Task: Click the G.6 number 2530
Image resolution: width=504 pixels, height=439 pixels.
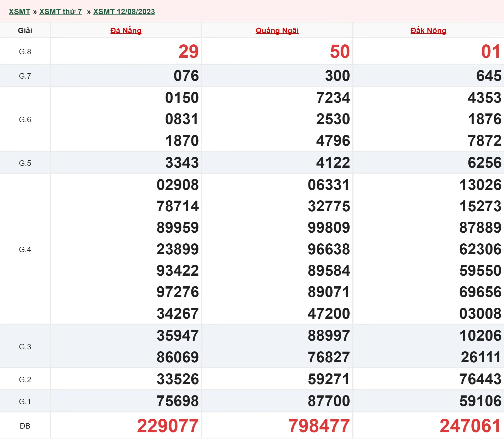Action: [x=333, y=119]
